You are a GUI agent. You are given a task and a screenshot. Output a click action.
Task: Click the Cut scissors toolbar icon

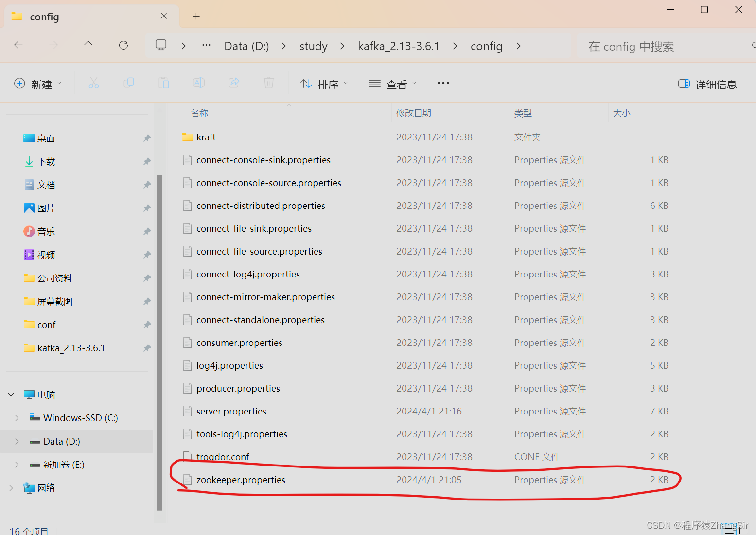coord(94,83)
